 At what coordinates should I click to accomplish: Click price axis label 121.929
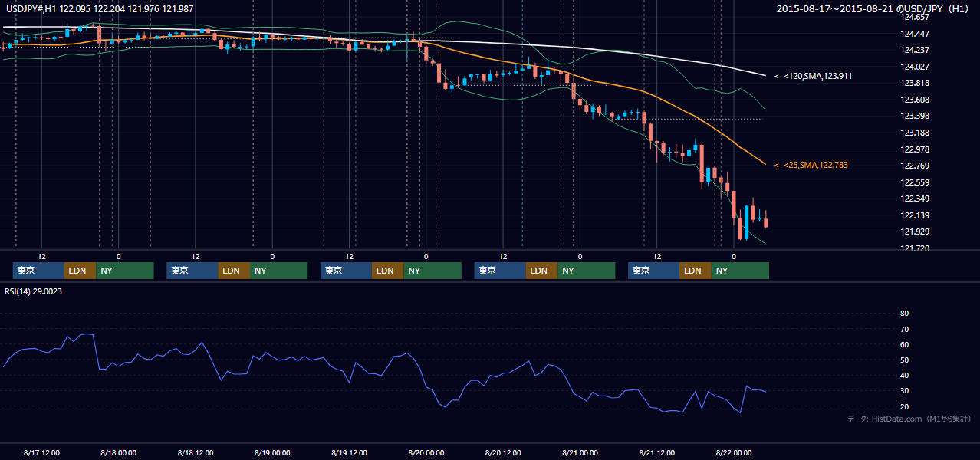(914, 232)
